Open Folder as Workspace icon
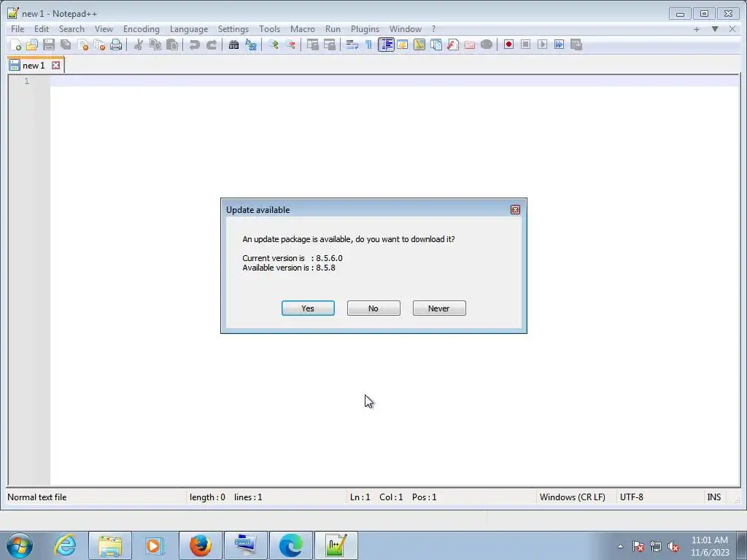Image resolution: width=747 pixels, height=560 pixels. pos(470,44)
